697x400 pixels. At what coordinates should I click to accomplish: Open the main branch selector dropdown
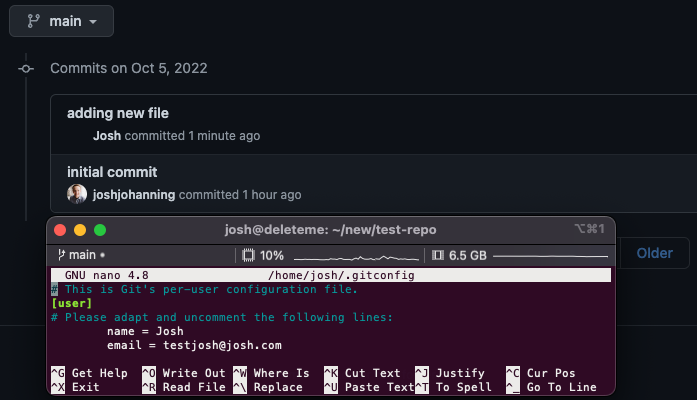pos(61,21)
